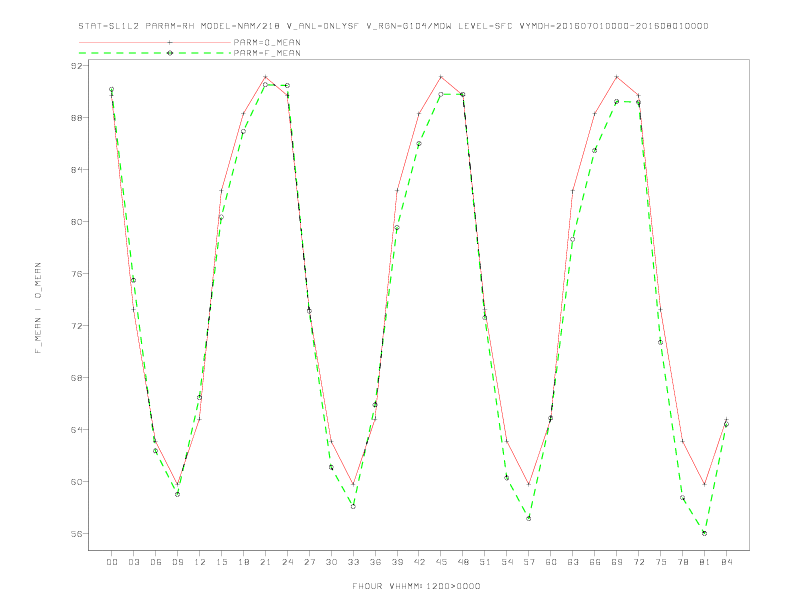Click x-axis forecast hour label 36

(375, 562)
